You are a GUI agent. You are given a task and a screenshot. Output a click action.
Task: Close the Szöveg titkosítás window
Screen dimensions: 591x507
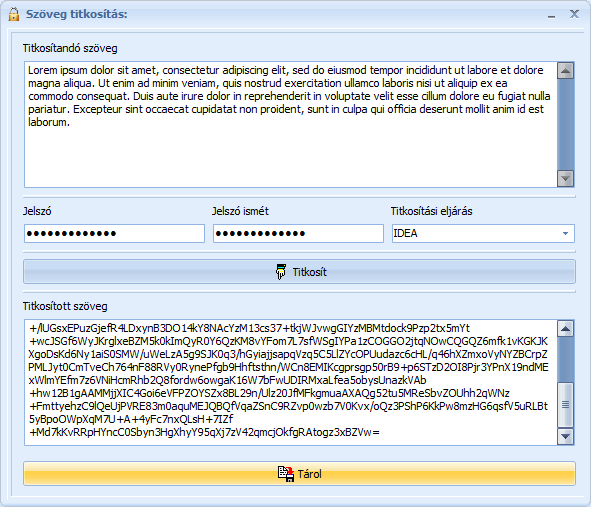click(574, 14)
